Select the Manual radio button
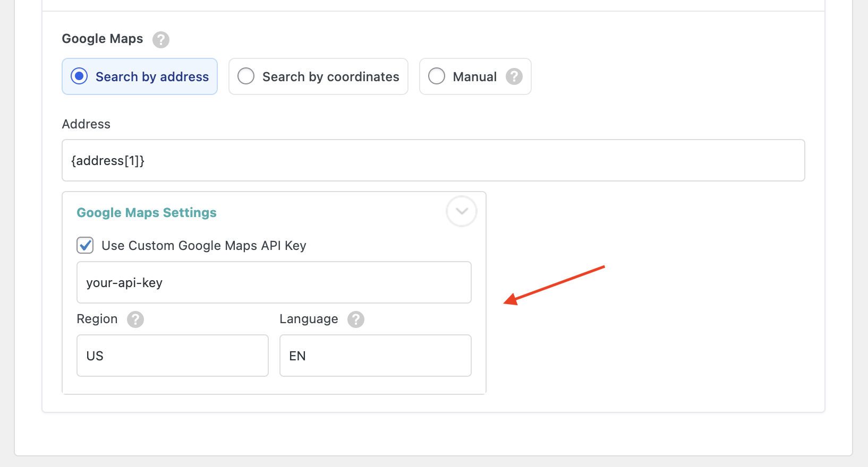The height and width of the screenshot is (467, 868). 437,76
